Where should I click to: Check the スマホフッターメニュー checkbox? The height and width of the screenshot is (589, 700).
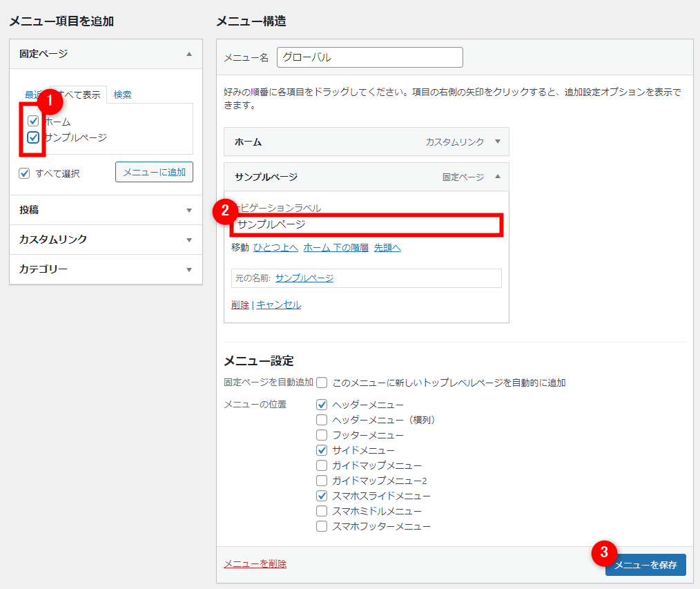(321, 526)
